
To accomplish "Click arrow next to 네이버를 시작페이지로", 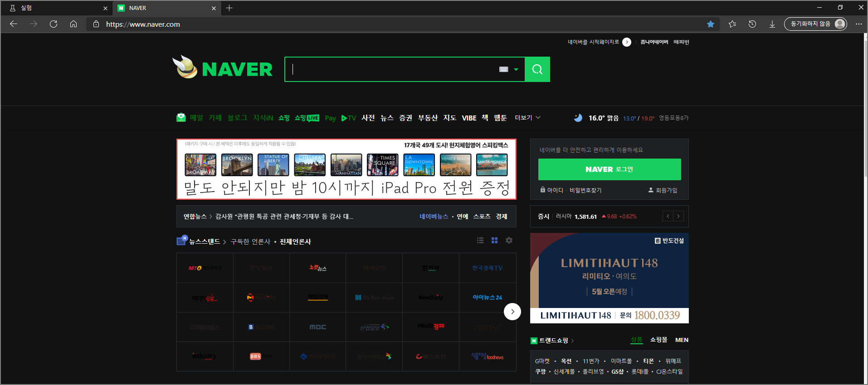I will click(627, 42).
